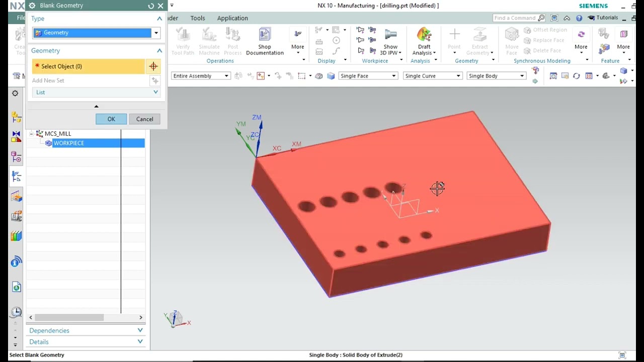Click the rotate view icon
Screen dimensions: 644x362
click(x=577, y=76)
